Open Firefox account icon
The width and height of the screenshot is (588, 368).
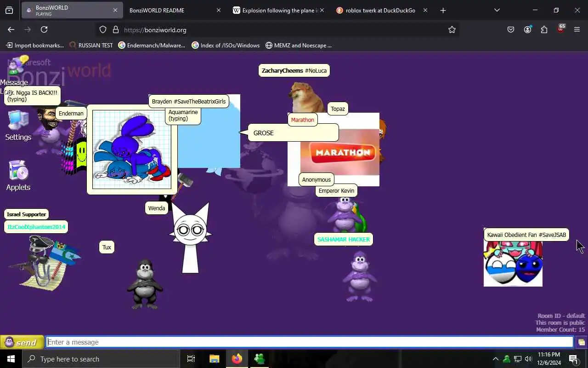527,29
